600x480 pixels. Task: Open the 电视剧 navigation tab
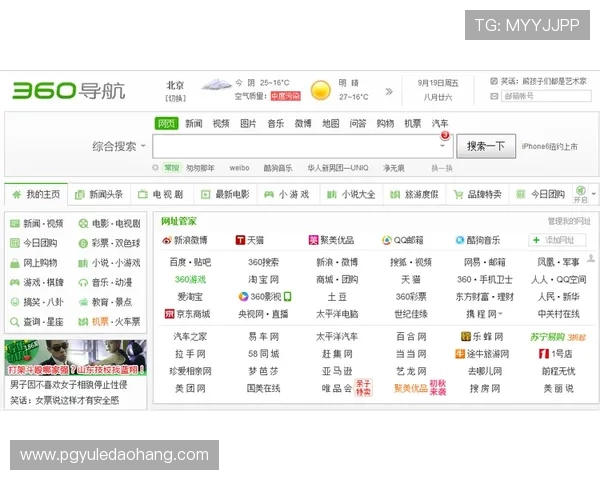161,194
